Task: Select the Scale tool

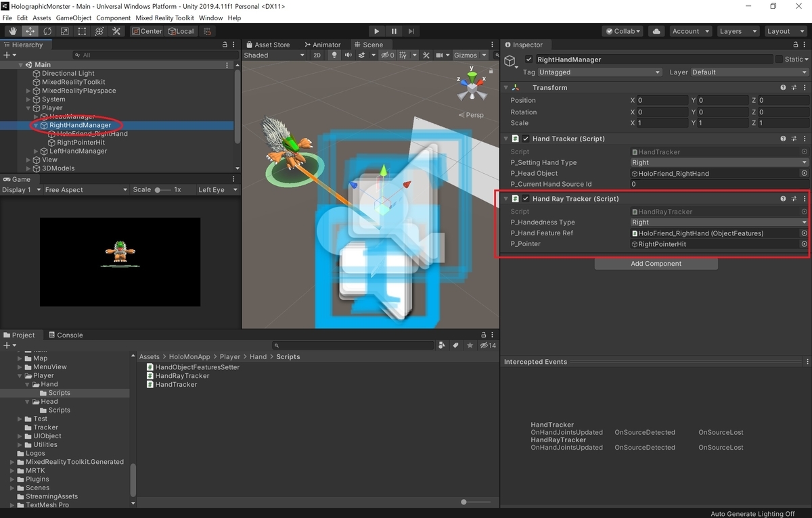Action: (x=65, y=31)
